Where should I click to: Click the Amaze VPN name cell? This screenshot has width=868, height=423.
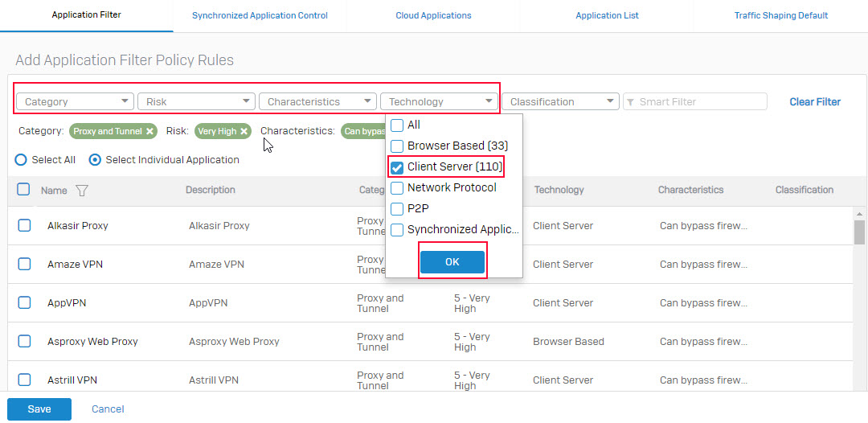[x=75, y=265]
